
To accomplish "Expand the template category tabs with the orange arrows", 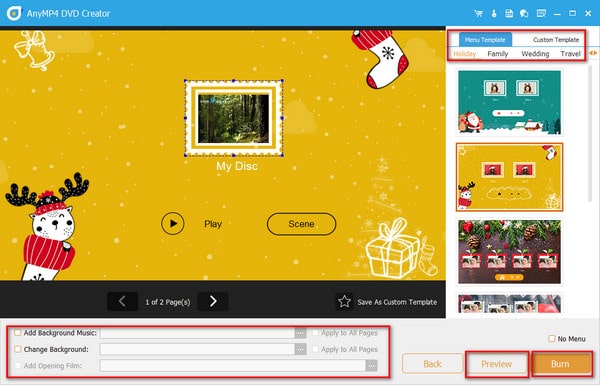I will (593, 53).
